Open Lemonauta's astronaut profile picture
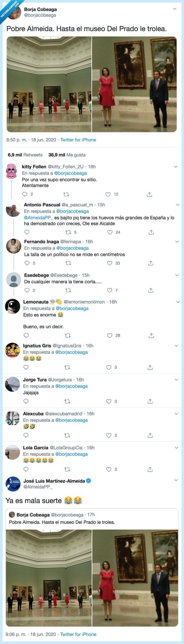Screen dimensions: 184x644 [x=12, y=306]
